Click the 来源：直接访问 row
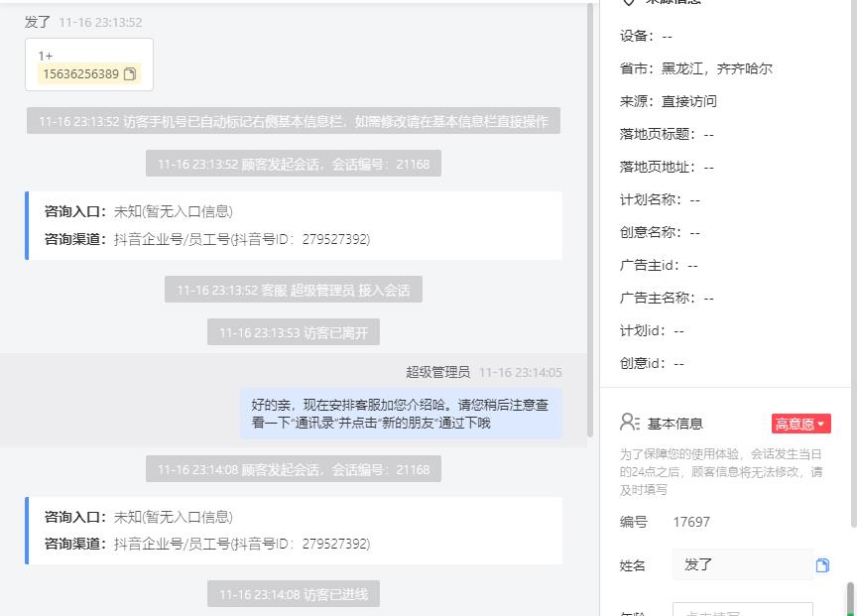This screenshot has width=857, height=616. click(x=668, y=101)
